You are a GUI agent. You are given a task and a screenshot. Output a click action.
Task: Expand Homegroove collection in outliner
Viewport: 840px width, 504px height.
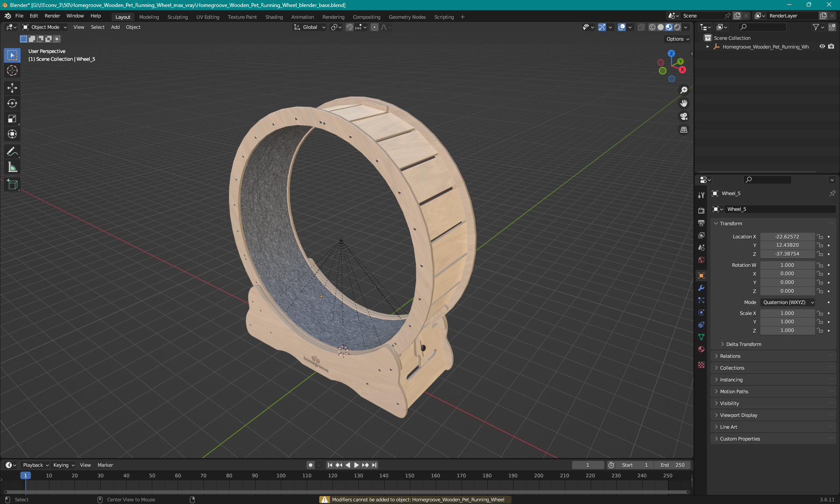[708, 46]
